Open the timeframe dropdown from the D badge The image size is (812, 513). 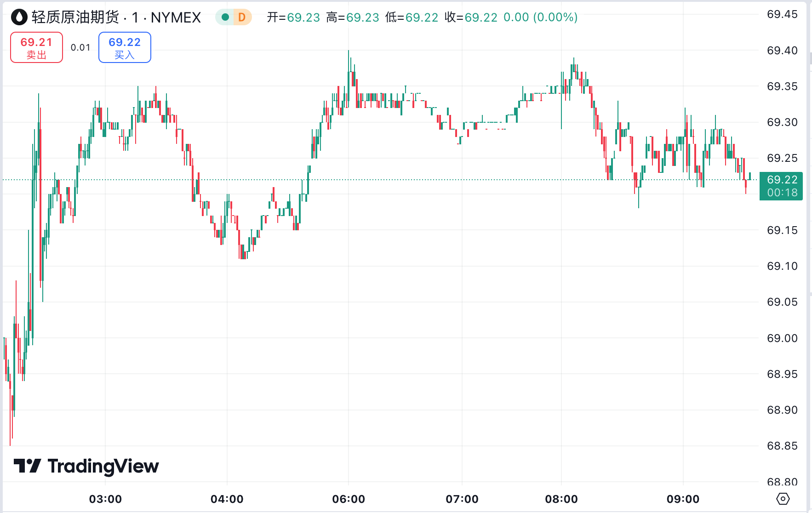tap(243, 17)
